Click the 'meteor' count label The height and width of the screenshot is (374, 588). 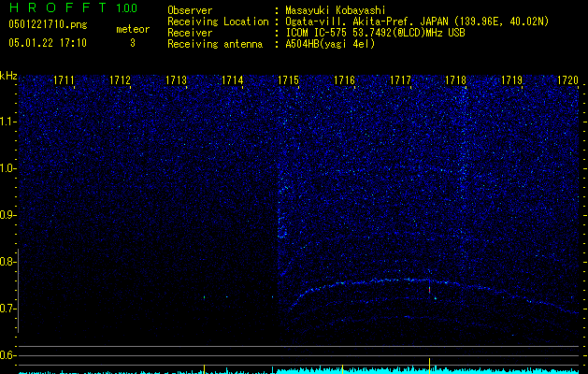[133, 29]
